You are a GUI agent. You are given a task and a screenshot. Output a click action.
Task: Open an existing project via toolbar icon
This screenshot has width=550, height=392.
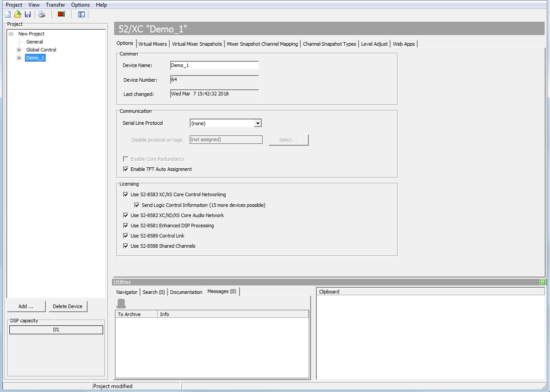[x=17, y=14]
